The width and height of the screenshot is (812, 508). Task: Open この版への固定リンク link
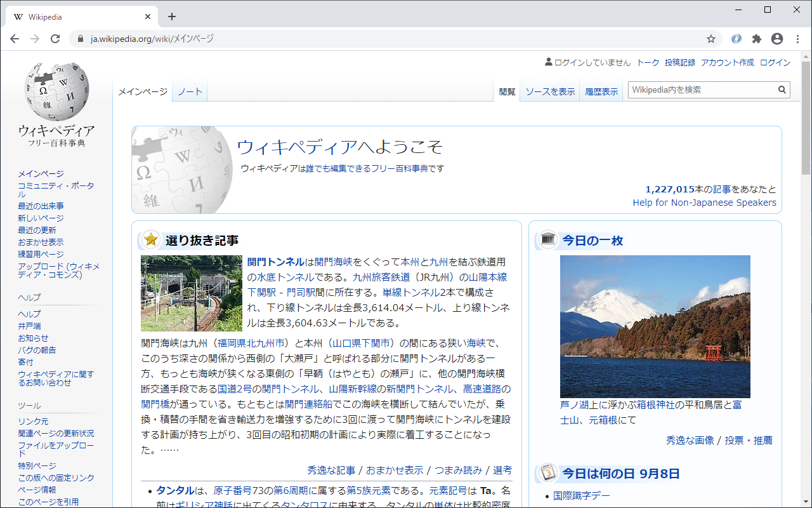click(x=56, y=478)
